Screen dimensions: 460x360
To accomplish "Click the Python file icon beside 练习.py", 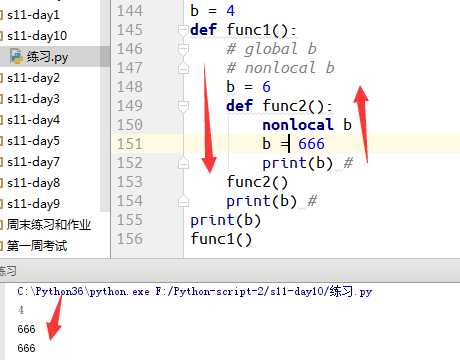I will (x=16, y=56).
